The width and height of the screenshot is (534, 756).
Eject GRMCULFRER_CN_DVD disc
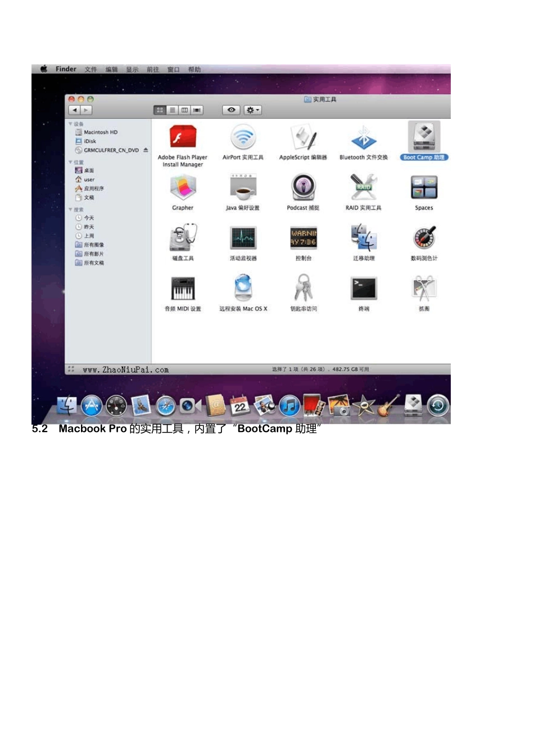point(146,150)
